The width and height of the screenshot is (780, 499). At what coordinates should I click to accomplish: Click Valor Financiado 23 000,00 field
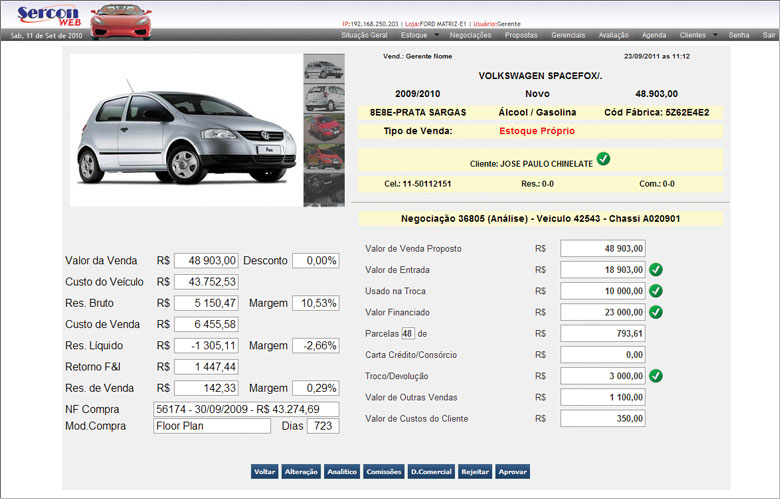603,312
